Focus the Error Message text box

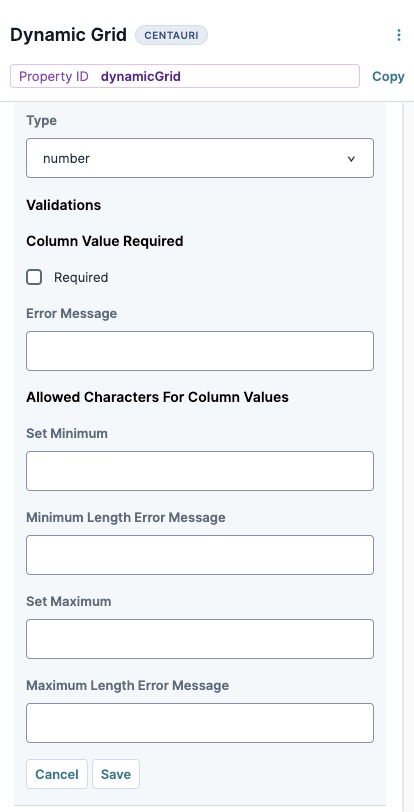pos(199,351)
